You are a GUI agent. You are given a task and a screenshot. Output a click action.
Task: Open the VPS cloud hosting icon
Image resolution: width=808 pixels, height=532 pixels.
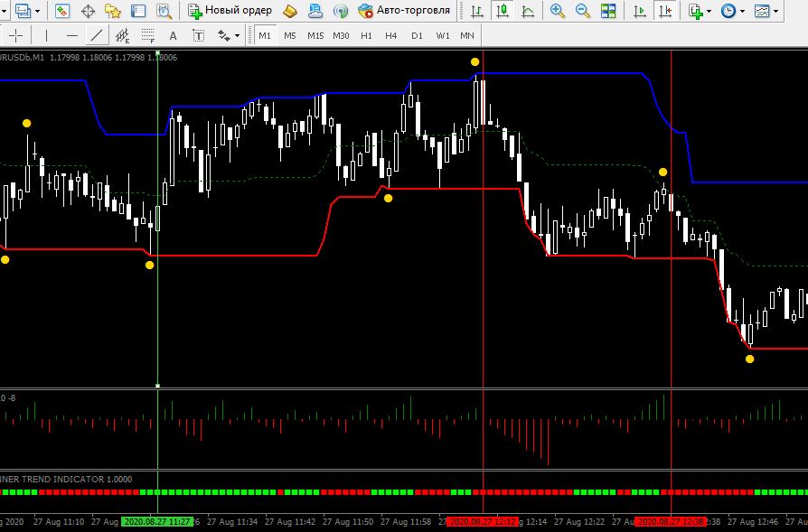[315, 10]
